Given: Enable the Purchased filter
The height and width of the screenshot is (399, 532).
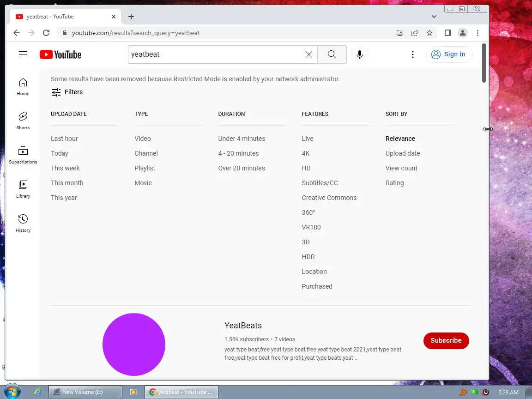Looking at the screenshot, I should (317, 286).
